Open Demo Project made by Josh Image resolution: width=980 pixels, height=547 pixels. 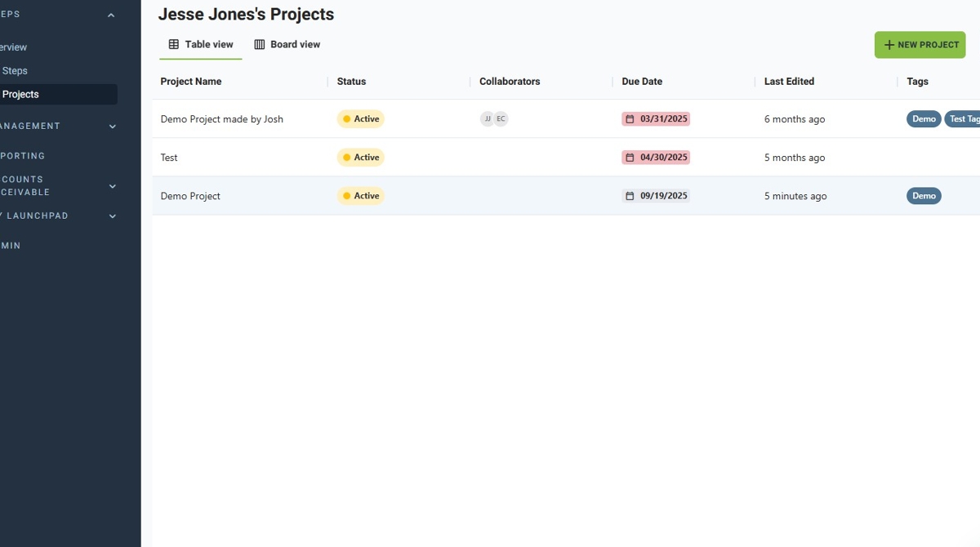click(x=222, y=119)
